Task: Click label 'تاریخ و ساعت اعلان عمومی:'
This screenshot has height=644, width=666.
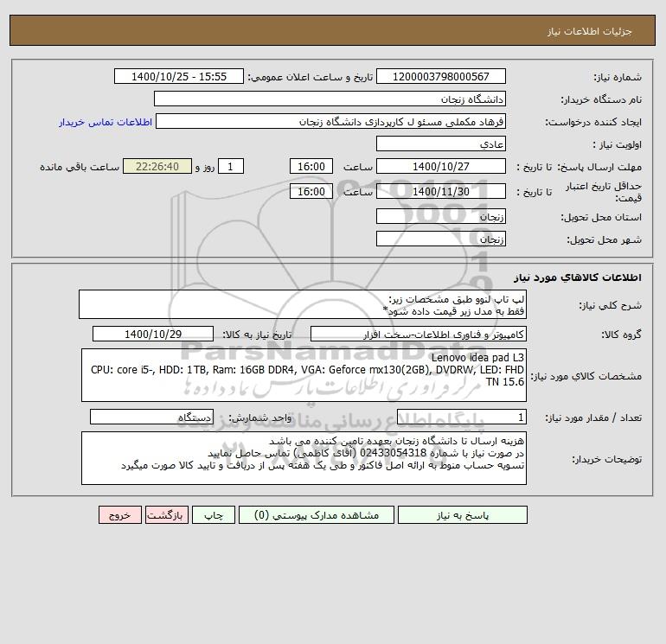Action: coord(310,77)
